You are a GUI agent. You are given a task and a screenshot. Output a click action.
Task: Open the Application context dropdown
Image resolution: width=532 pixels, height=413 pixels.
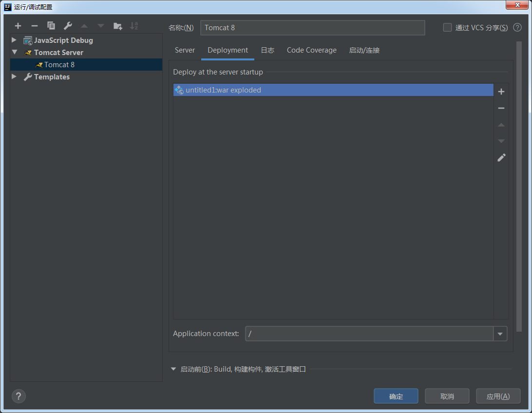pos(500,334)
